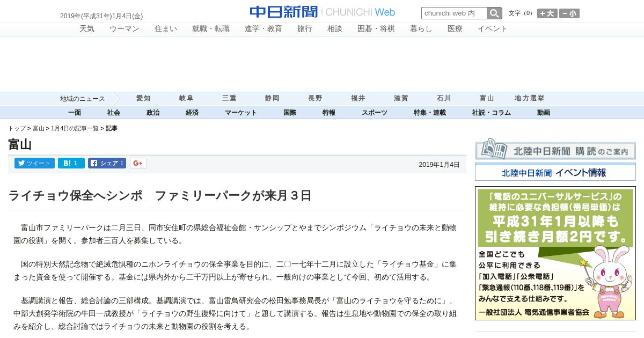644x338 pixels.
Task: Click the date 2019年(平成31年)1月4日(金)
Action: pyautogui.click(x=101, y=16)
